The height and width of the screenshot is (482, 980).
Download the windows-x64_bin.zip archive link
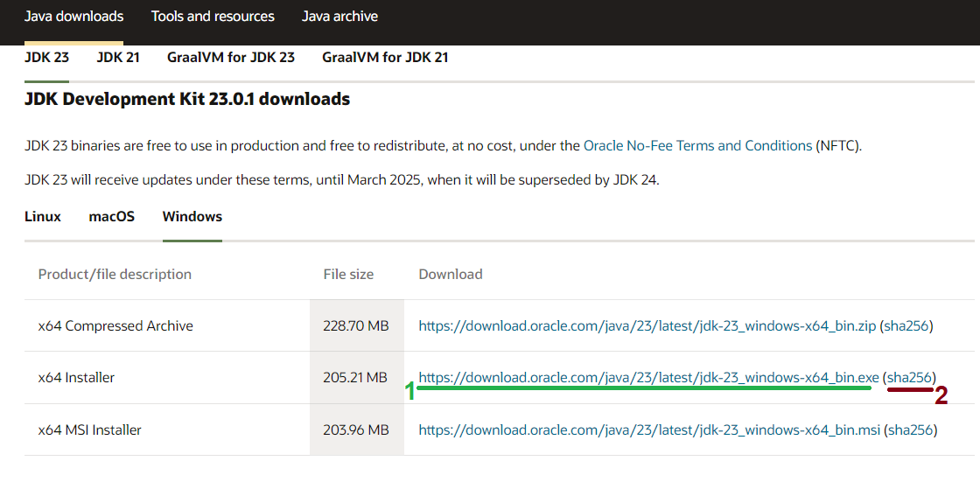[647, 325]
